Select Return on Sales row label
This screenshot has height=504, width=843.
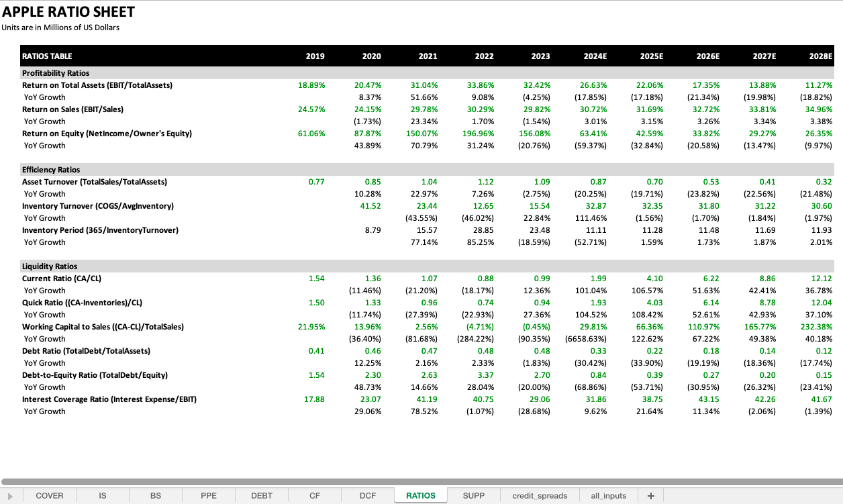pyautogui.click(x=72, y=109)
